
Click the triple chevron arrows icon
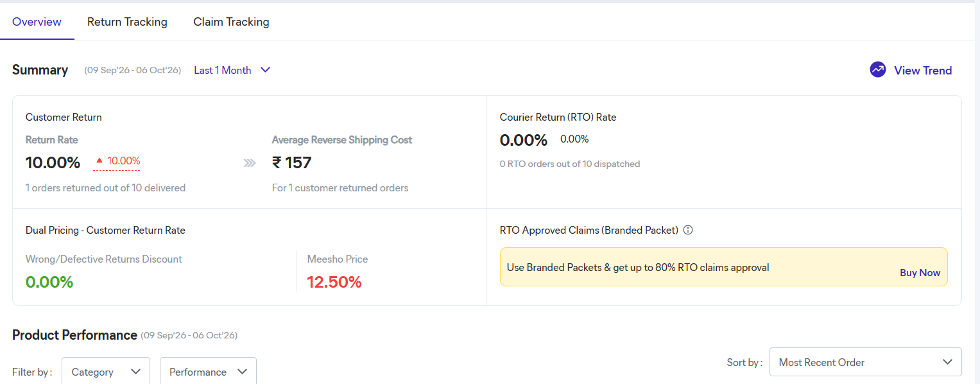pyautogui.click(x=250, y=164)
